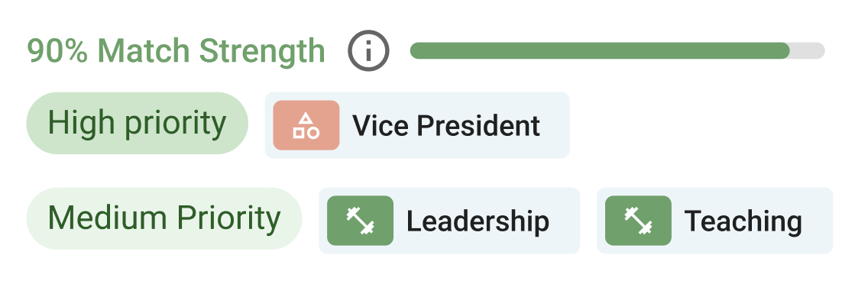Click the 90% figure in the heading
Viewport: 868px width, 284px height.
[x=57, y=51]
